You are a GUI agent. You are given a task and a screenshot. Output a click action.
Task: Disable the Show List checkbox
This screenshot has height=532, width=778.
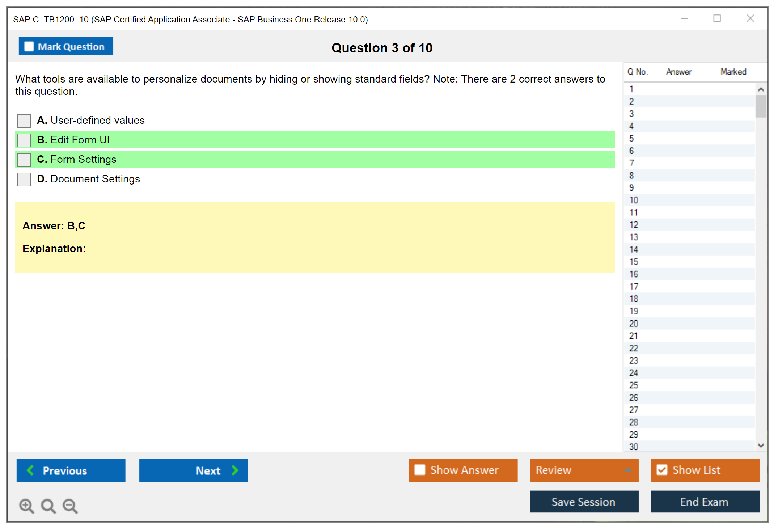coord(662,470)
